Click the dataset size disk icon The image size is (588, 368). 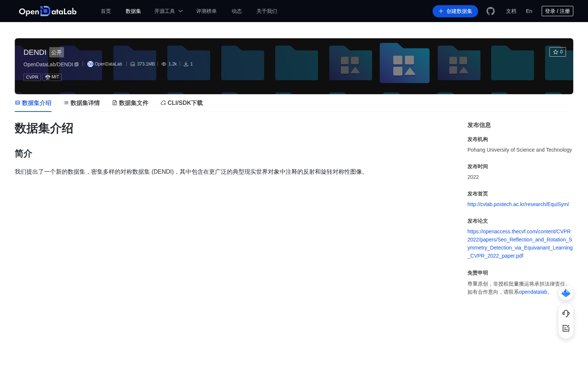pos(133,64)
